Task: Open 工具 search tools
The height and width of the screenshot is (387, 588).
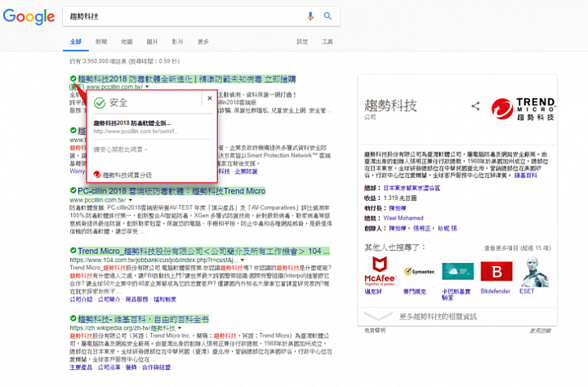Action: 327,42
